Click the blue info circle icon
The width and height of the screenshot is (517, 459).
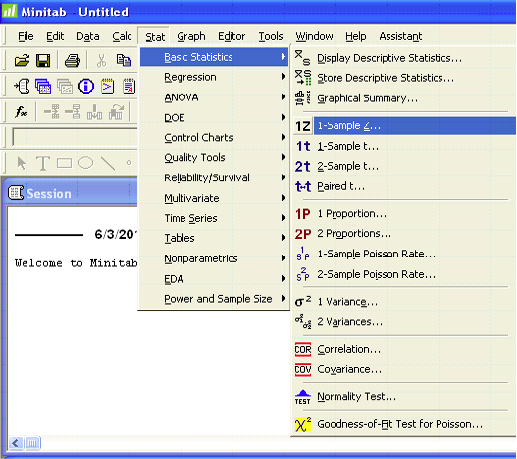click(86, 86)
